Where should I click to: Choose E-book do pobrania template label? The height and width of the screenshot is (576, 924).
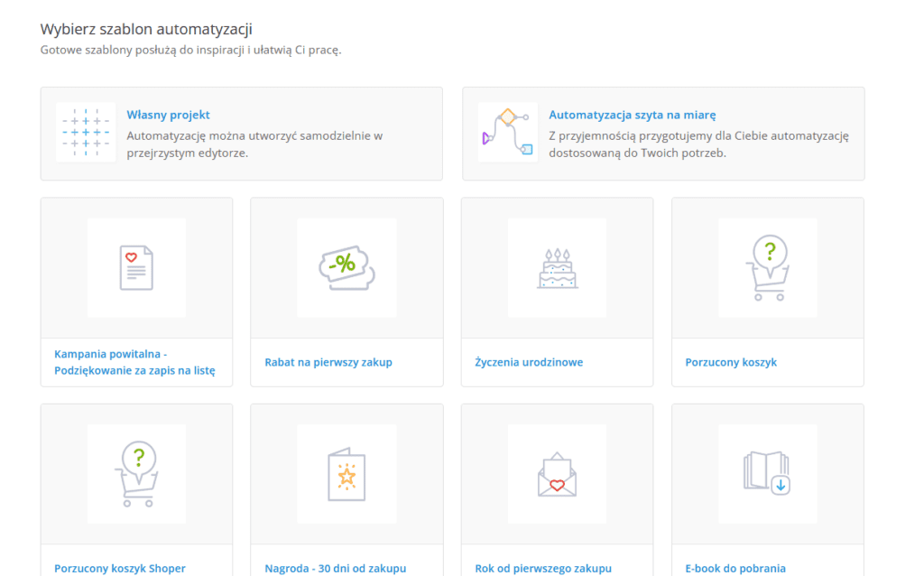(x=735, y=568)
